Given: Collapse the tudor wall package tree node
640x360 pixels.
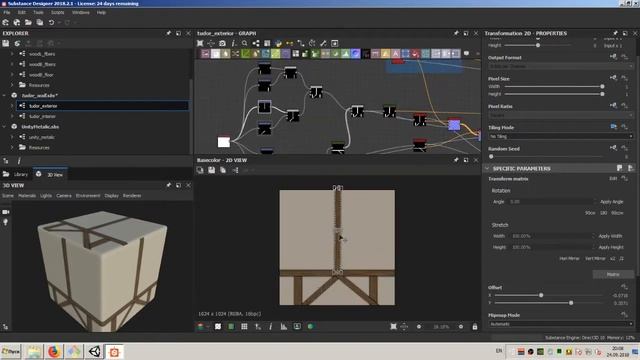Looking at the screenshot, I should (x=4, y=95).
